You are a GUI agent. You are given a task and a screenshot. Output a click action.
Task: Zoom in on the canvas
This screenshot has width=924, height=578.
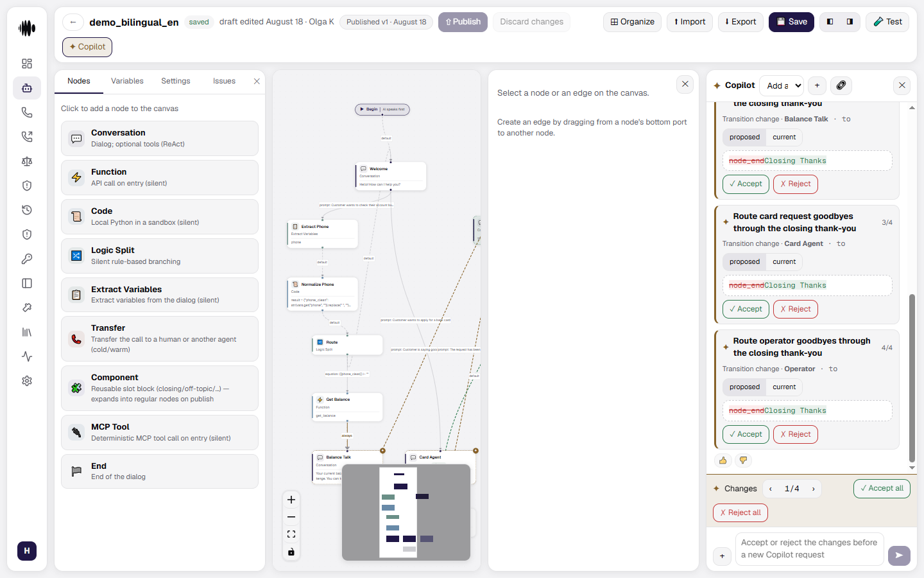coord(291,500)
